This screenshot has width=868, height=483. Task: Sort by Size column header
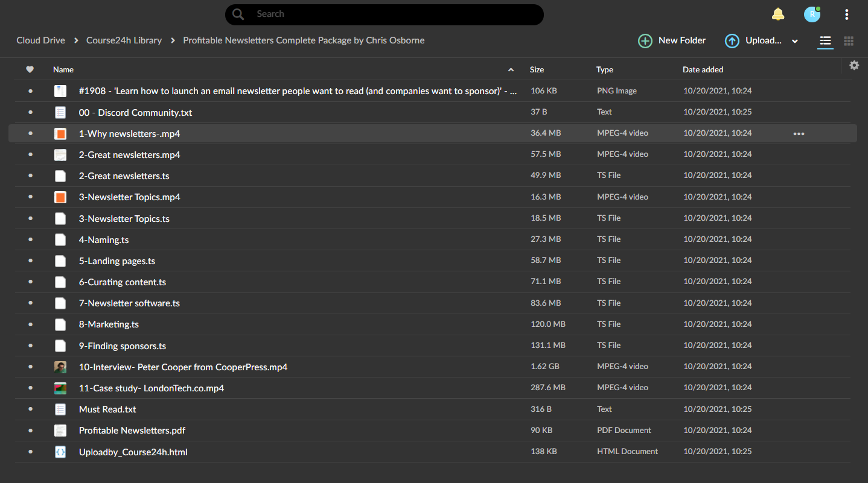537,69
